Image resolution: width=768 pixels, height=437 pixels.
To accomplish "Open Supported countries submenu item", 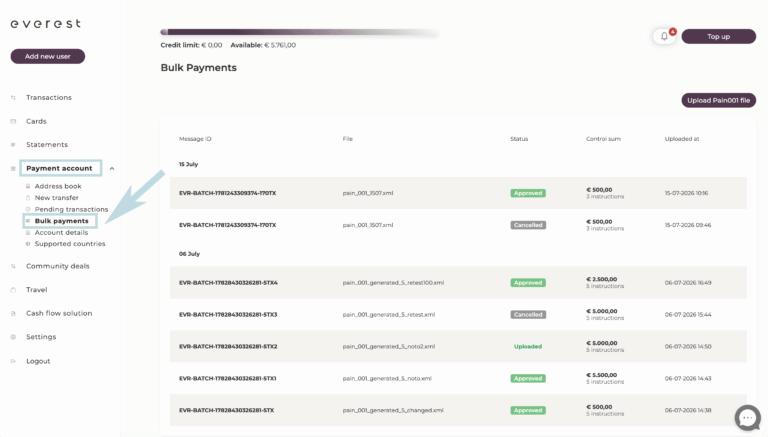I will click(70, 243).
